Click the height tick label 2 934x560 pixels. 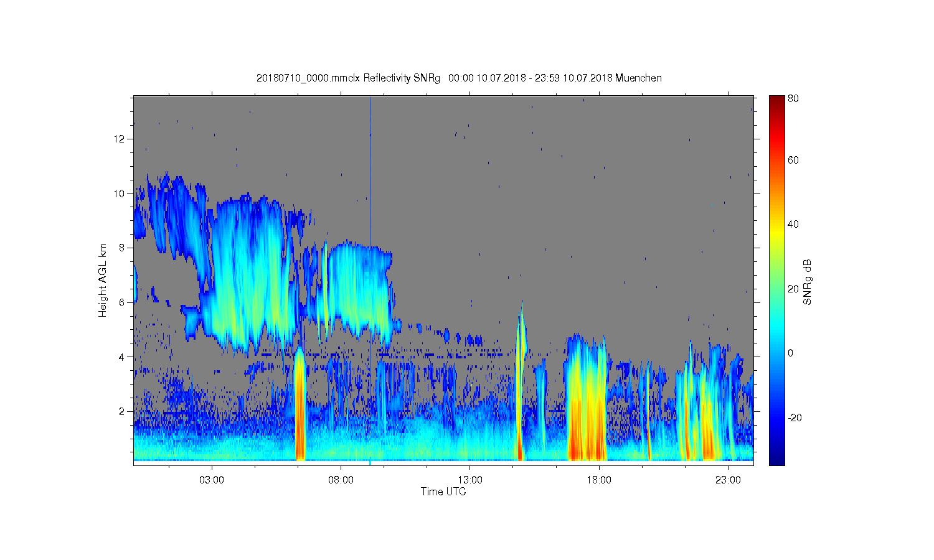pyautogui.click(x=123, y=411)
